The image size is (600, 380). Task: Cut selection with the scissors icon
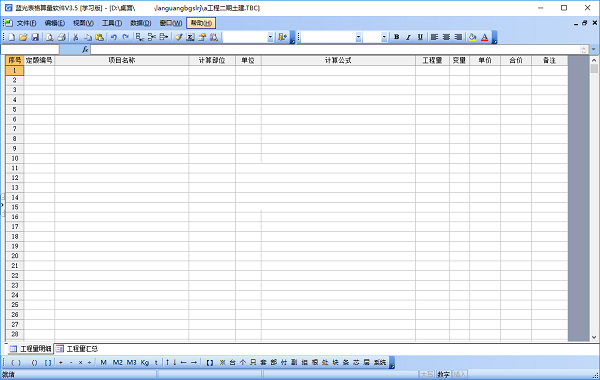pyautogui.click(x=76, y=37)
